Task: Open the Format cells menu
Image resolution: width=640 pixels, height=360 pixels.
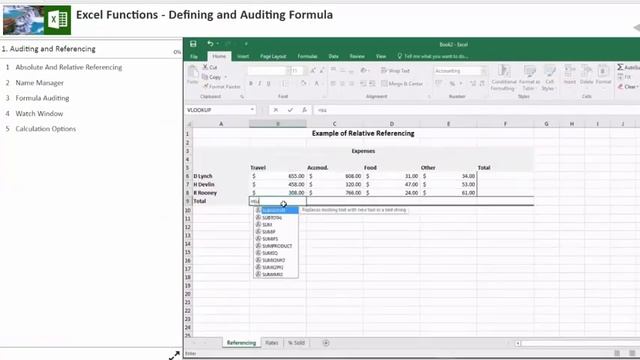Action: [x=603, y=75]
